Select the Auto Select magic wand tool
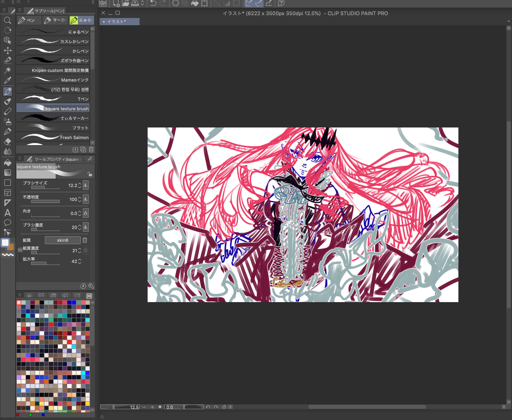This screenshot has width=512, height=420. (7, 70)
